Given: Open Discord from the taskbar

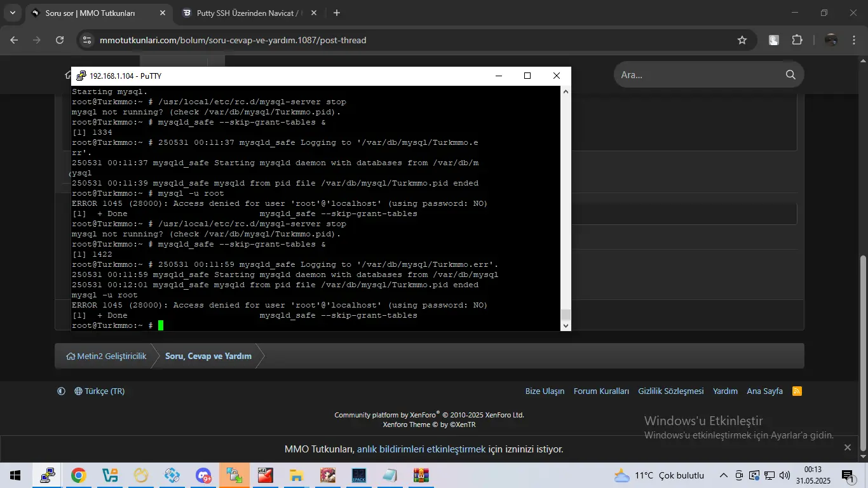Looking at the screenshot, I should point(203,475).
